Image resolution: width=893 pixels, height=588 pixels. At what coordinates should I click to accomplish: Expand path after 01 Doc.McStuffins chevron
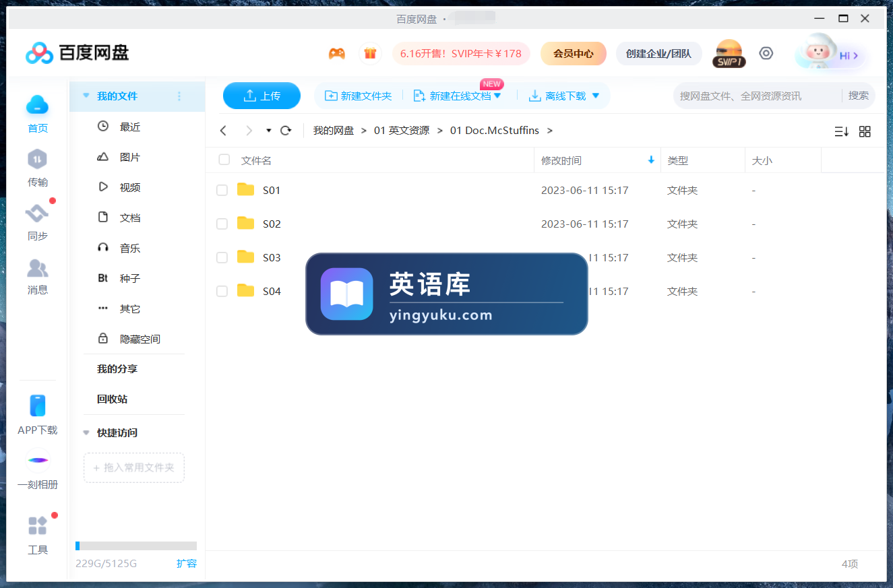coord(550,131)
